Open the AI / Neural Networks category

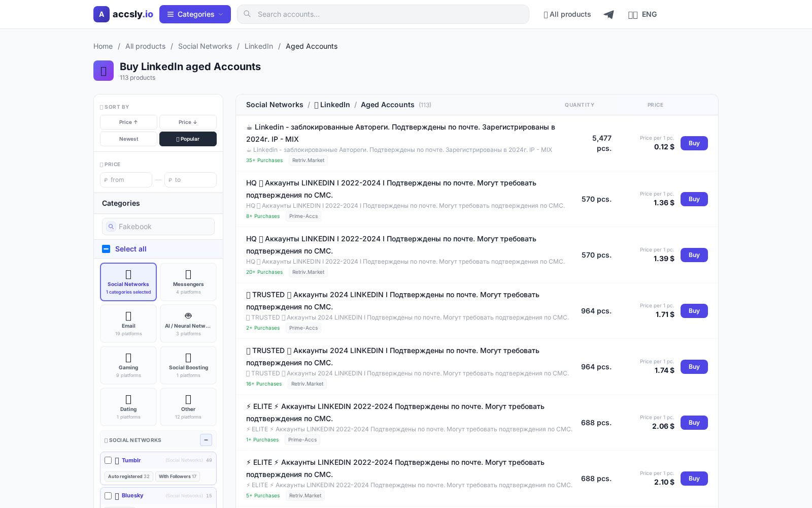[x=188, y=323]
